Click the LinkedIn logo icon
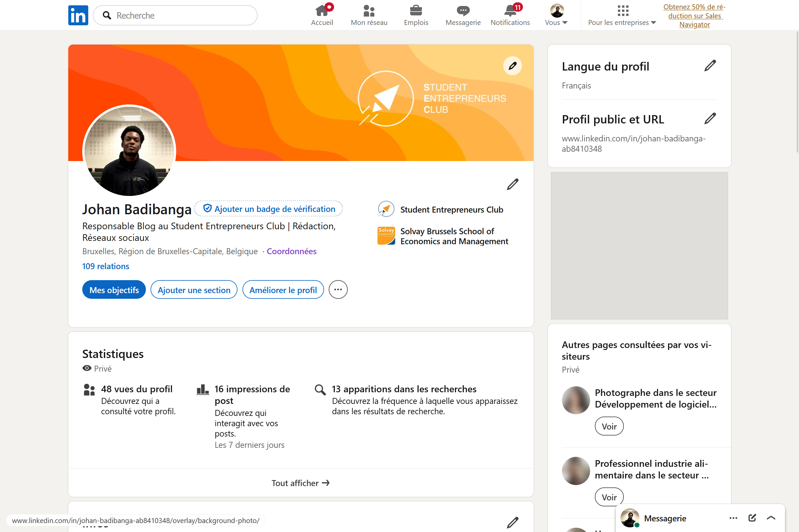 [x=78, y=15]
